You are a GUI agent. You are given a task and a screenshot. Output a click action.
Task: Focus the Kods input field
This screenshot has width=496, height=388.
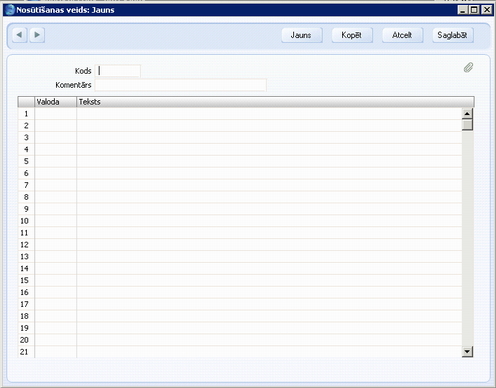(118, 71)
